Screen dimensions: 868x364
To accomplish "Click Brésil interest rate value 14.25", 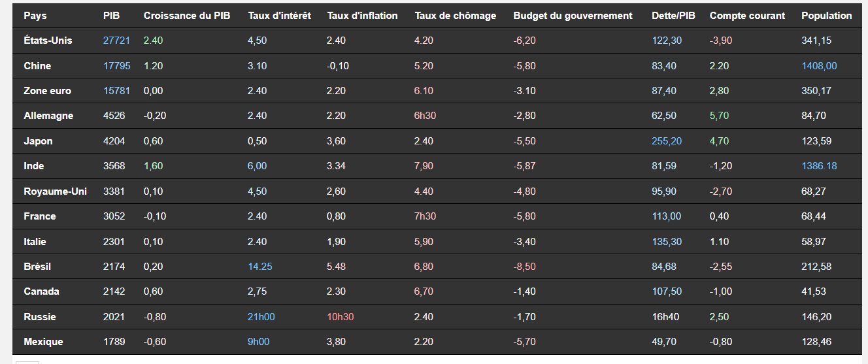I will [260, 267].
